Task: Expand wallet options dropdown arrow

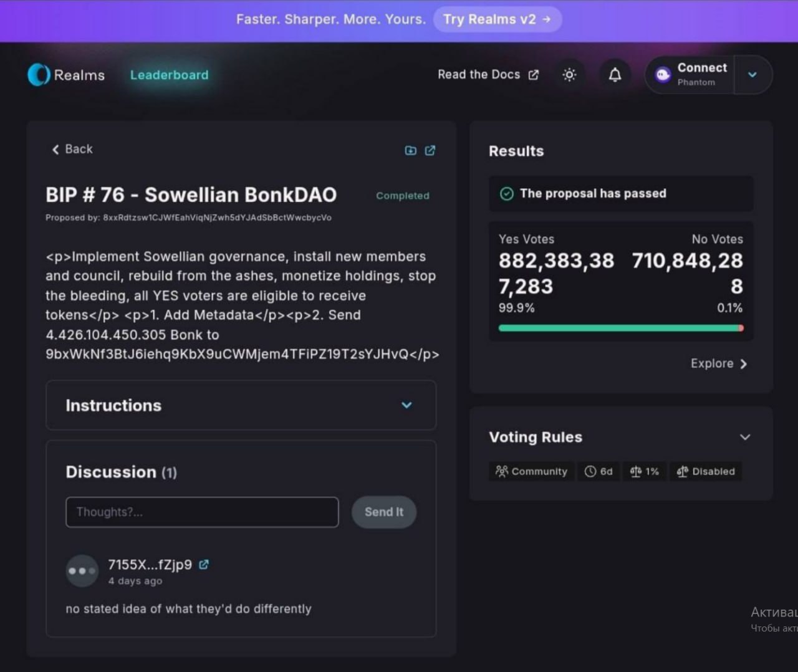Action: pyautogui.click(x=752, y=75)
